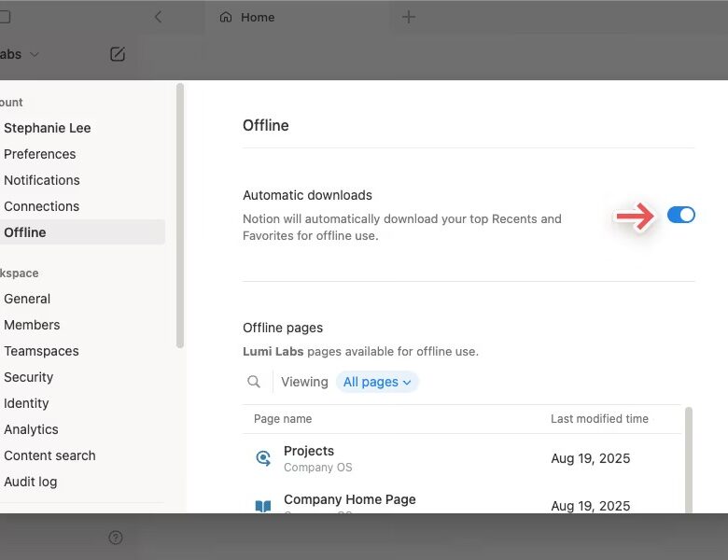
Task: Click the plus icon for new tab
Action: (409, 17)
